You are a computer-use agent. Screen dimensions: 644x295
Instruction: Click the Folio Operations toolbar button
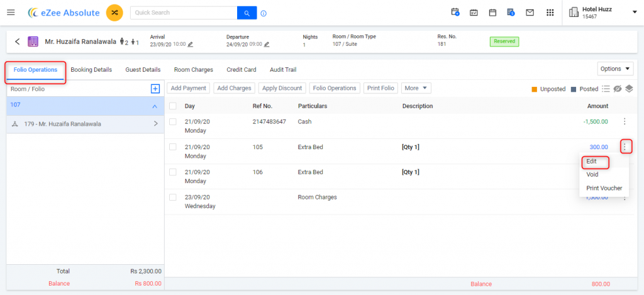click(335, 88)
